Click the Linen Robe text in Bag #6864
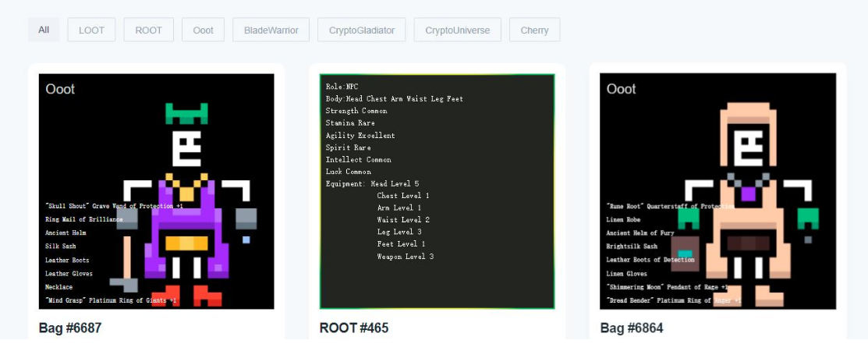The image size is (868, 351). click(623, 220)
